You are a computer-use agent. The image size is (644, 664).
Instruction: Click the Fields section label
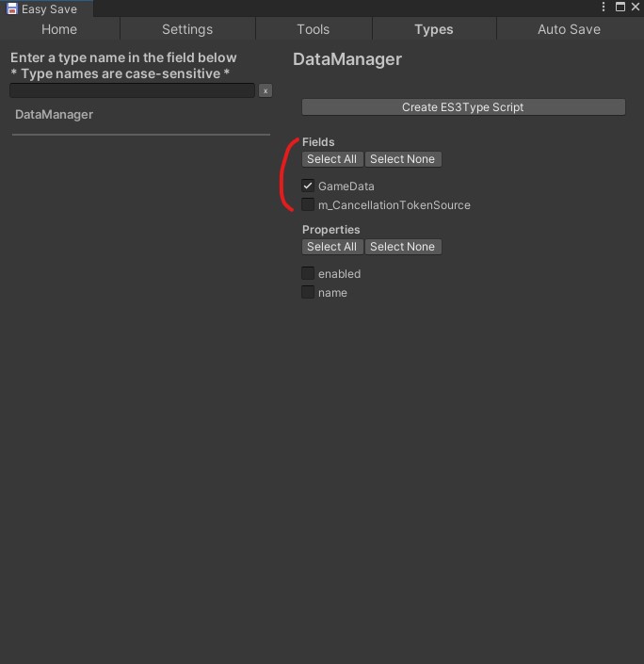tap(318, 142)
